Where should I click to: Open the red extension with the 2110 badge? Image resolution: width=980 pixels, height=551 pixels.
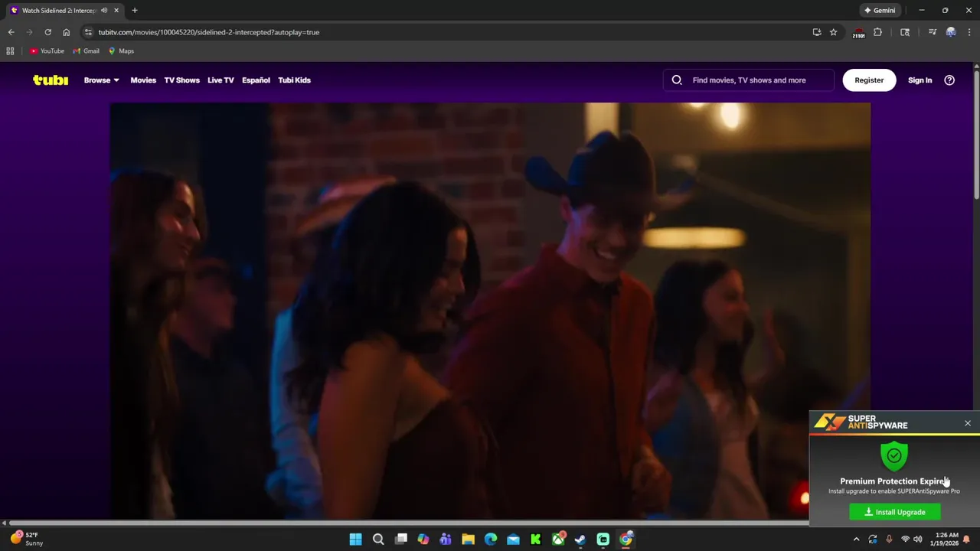tap(859, 32)
